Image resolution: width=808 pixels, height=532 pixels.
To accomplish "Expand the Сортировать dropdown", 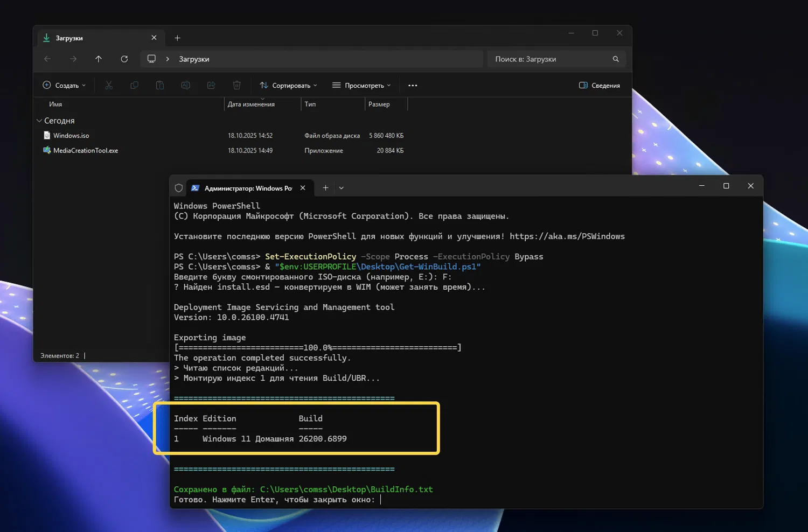I will pos(288,85).
